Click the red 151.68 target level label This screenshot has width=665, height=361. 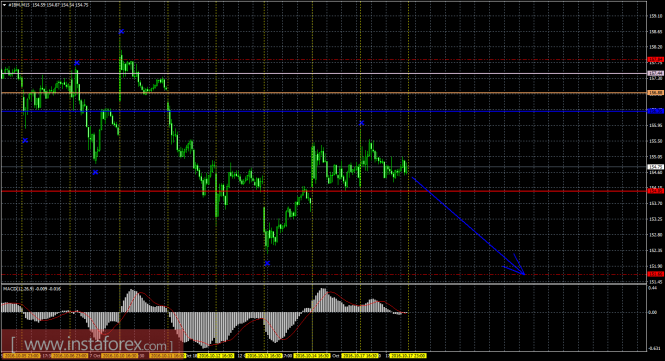[655, 274]
